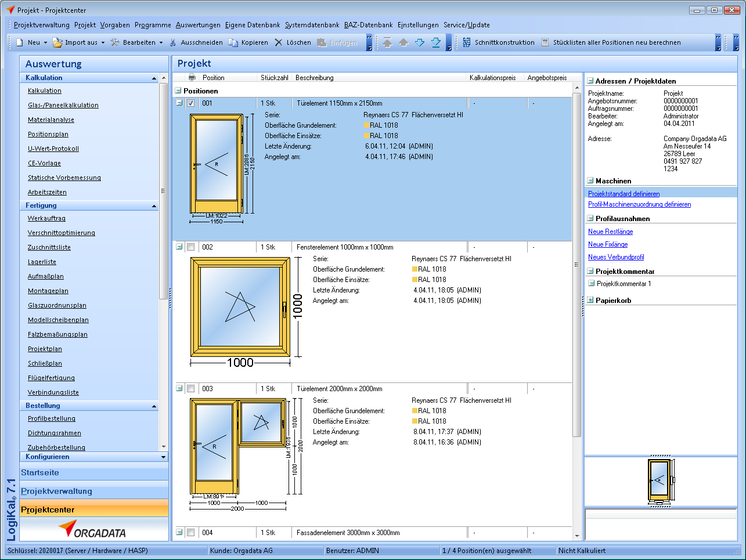746x560 pixels.
Task: Click the Schnittkonstruktion icon
Action: (x=467, y=42)
